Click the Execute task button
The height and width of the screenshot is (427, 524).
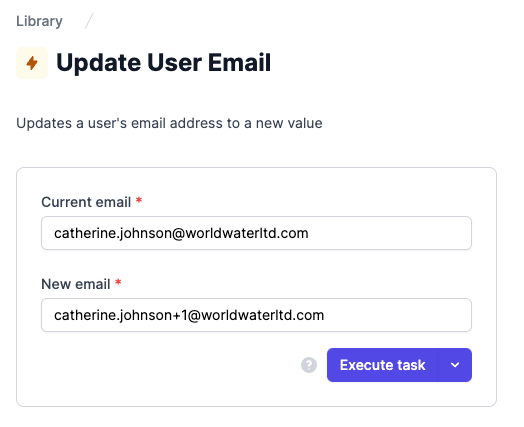pyautogui.click(x=383, y=365)
